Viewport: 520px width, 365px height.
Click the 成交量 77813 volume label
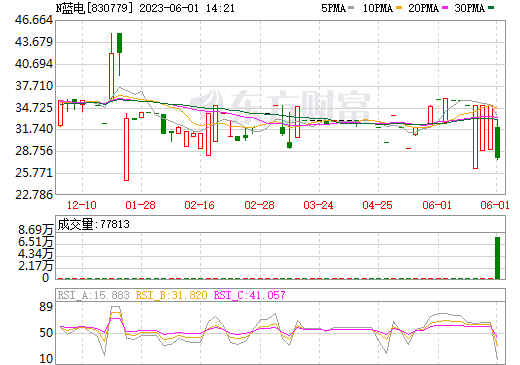coord(93,224)
